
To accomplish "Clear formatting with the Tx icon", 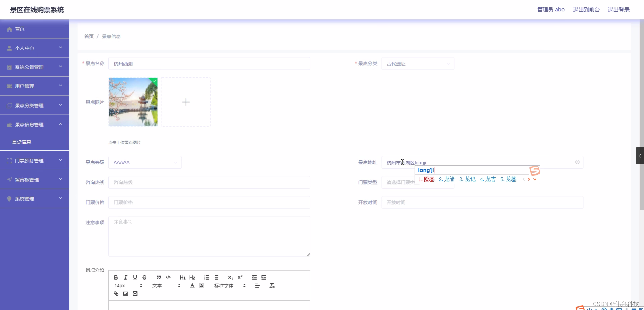I will tap(272, 286).
